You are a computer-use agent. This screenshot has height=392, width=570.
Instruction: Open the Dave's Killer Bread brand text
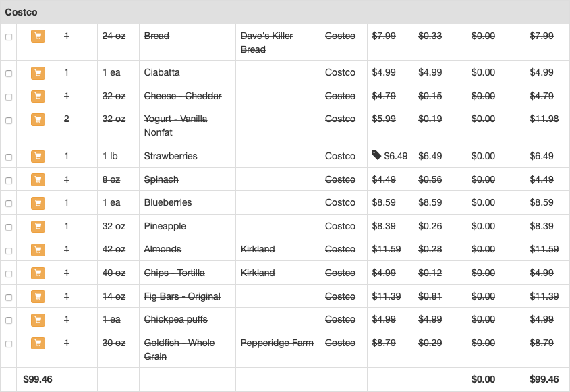(x=266, y=43)
